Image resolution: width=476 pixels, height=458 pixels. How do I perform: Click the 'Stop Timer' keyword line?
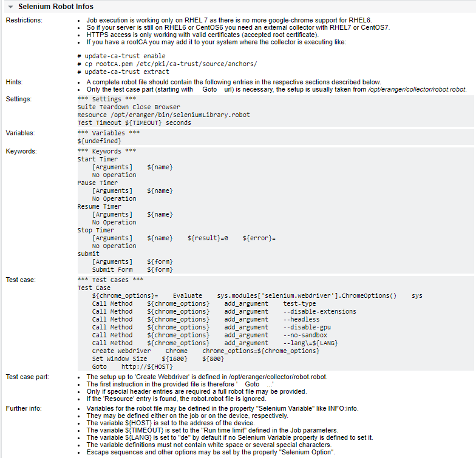pyautogui.click(x=95, y=231)
